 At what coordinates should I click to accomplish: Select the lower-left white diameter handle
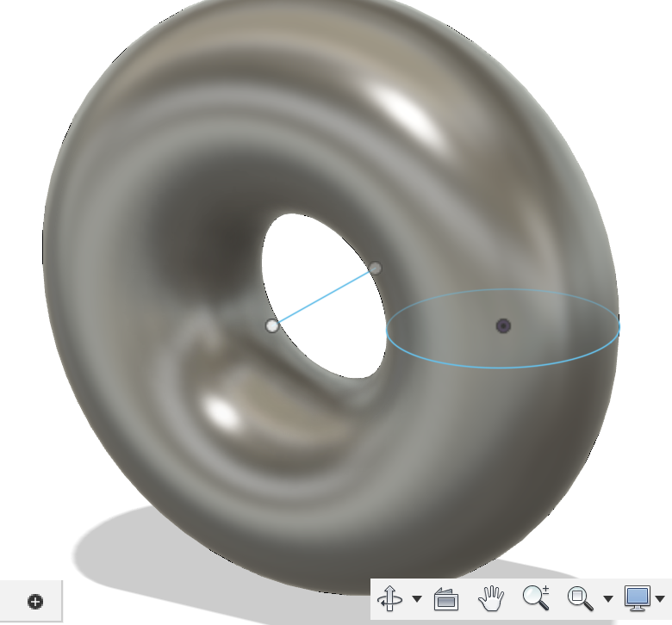272,326
